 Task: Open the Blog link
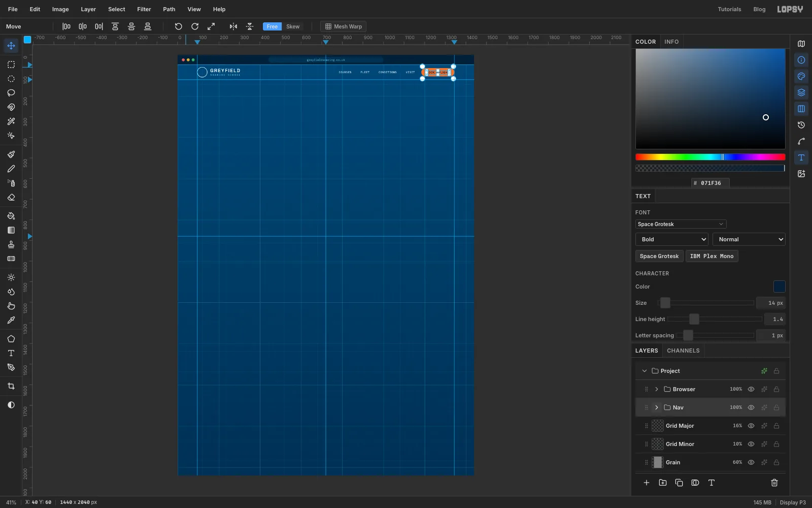pyautogui.click(x=759, y=9)
